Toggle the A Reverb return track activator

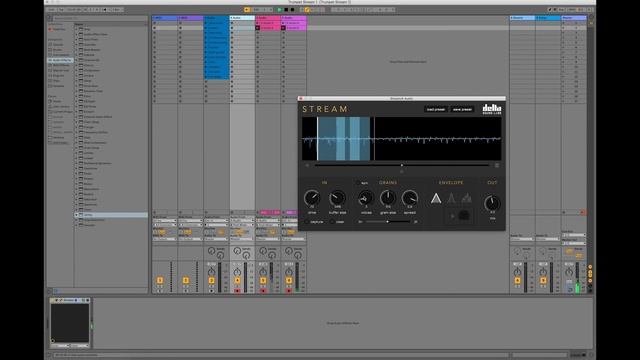click(518, 280)
